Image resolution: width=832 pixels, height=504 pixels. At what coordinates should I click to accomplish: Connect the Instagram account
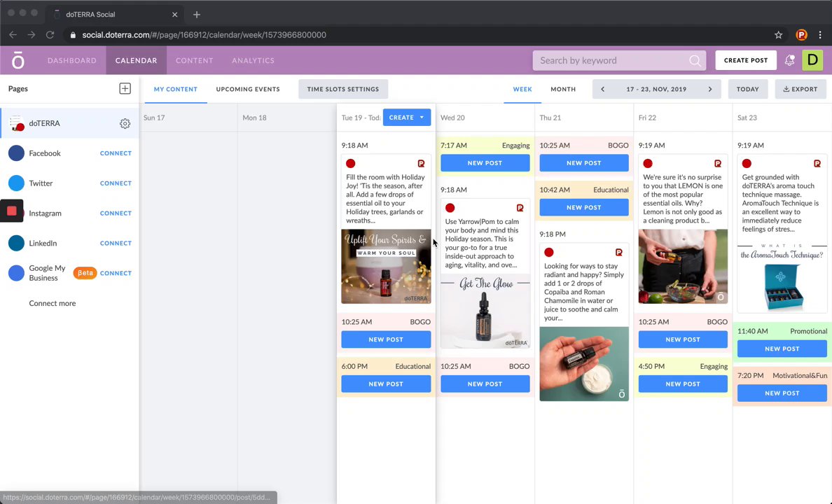click(116, 213)
